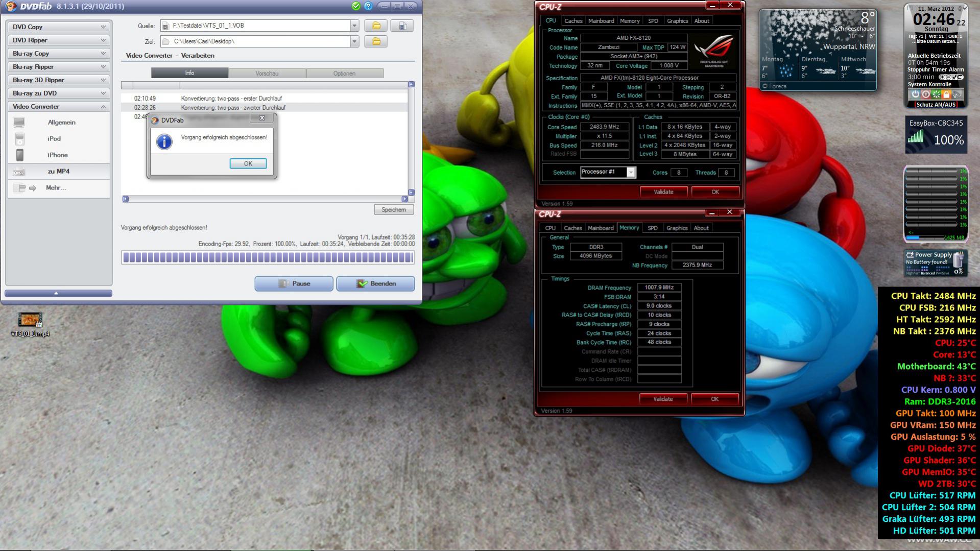This screenshot has width=980, height=551.
Task: Select the Allgemein monitor icon
Action: click(x=19, y=123)
